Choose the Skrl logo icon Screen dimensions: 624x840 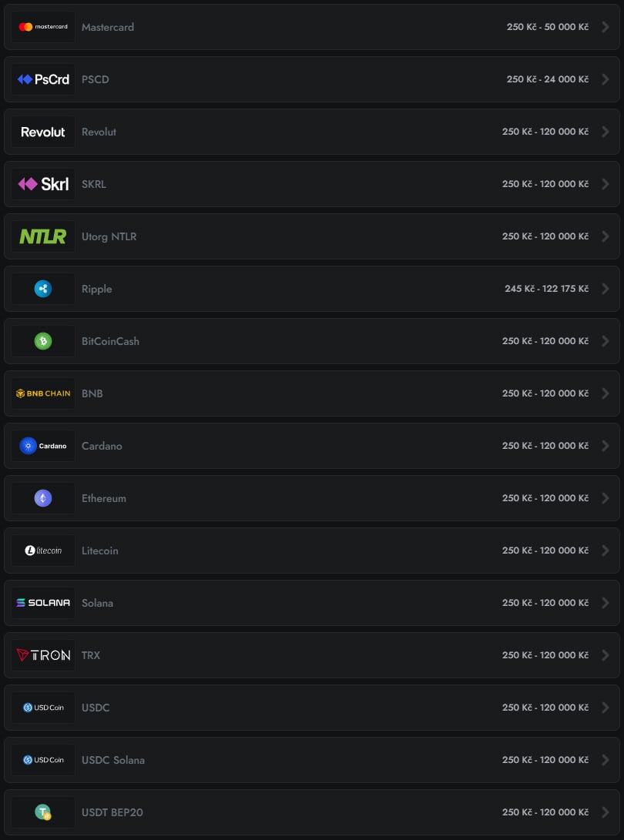coord(43,184)
